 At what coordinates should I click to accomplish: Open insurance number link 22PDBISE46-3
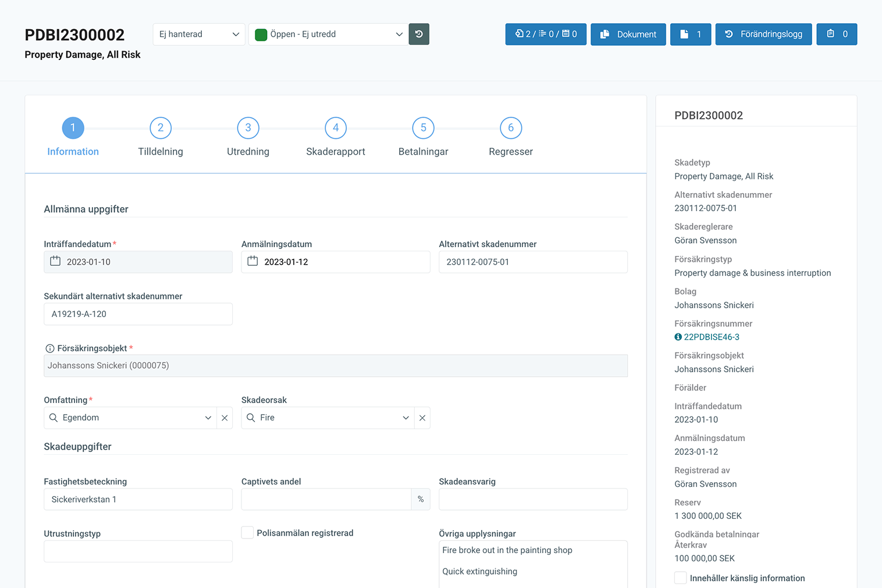(x=711, y=337)
